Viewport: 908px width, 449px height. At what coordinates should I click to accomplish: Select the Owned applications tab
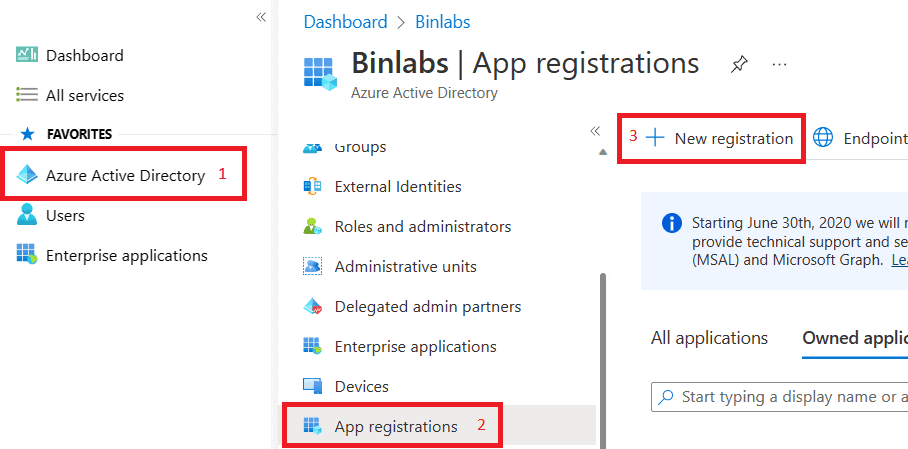pos(855,338)
